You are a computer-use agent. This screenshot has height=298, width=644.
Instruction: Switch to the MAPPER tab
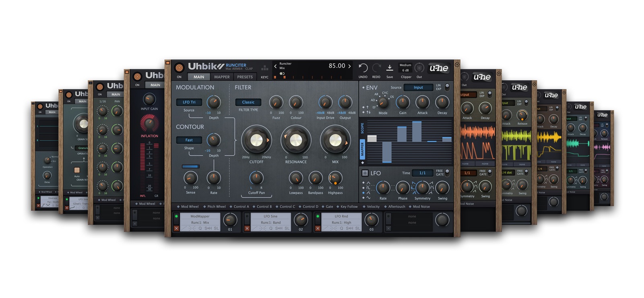[x=222, y=77]
